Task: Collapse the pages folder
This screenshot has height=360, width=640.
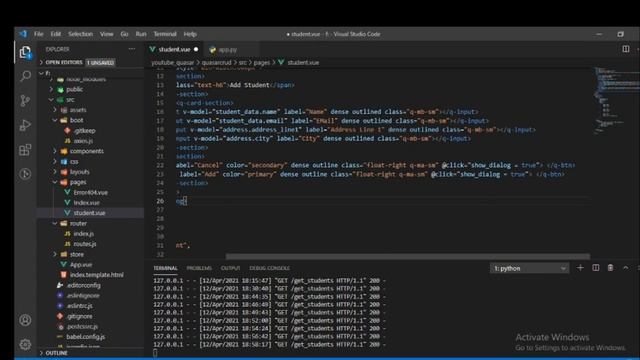Action: 78,182
